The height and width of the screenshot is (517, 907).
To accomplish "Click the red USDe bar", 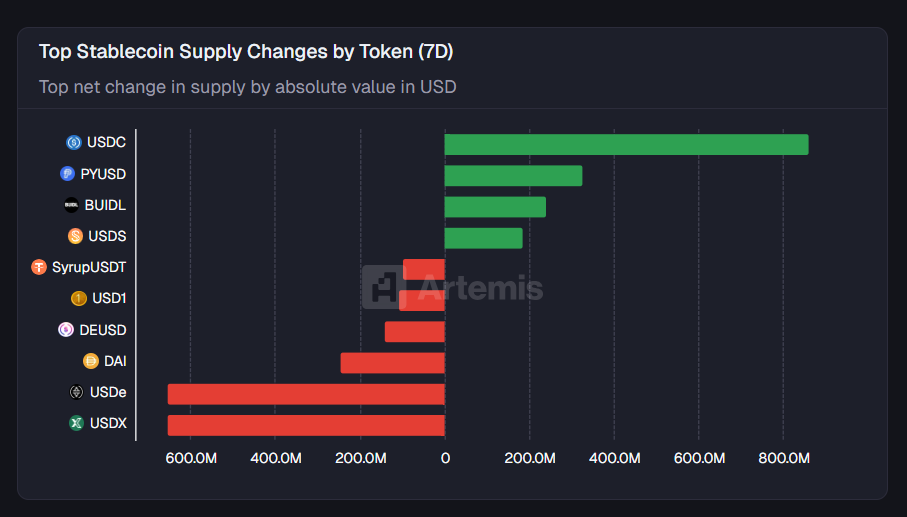I will (306, 394).
